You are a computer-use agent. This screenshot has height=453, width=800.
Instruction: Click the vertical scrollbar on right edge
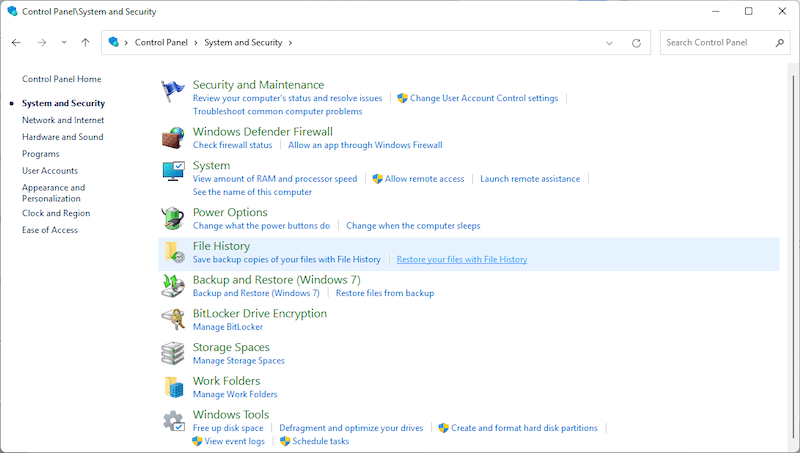(x=793, y=255)
